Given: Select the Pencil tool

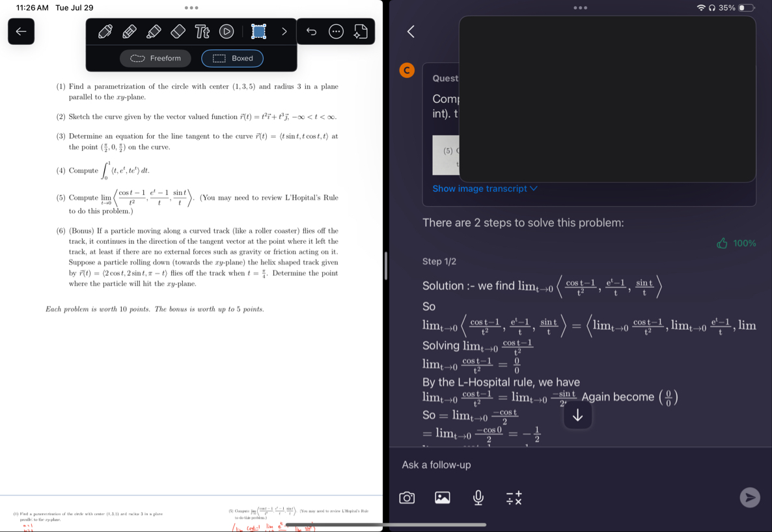Looking at the screenshot, I should click(129, 31).
